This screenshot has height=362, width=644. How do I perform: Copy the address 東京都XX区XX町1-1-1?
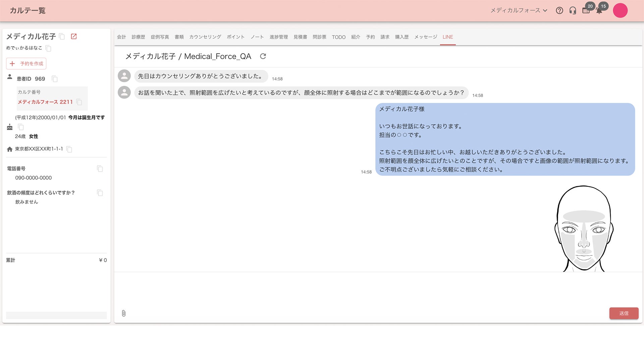tap(69, 149)
